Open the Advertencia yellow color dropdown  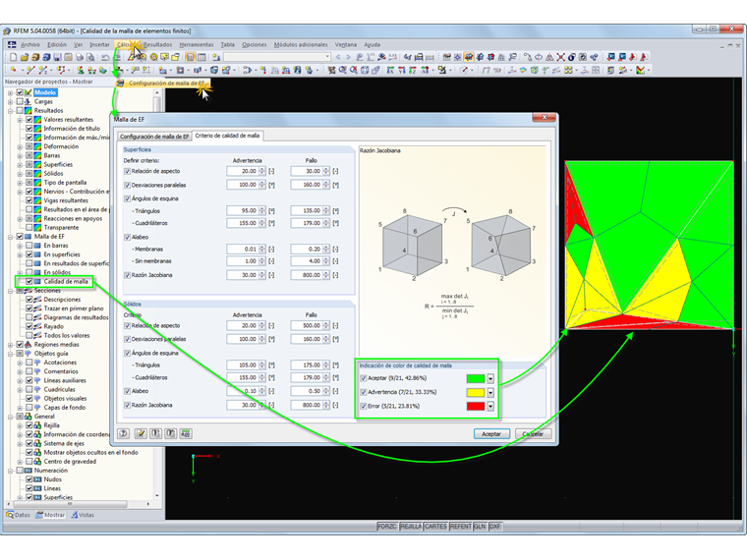coord(490,392)
